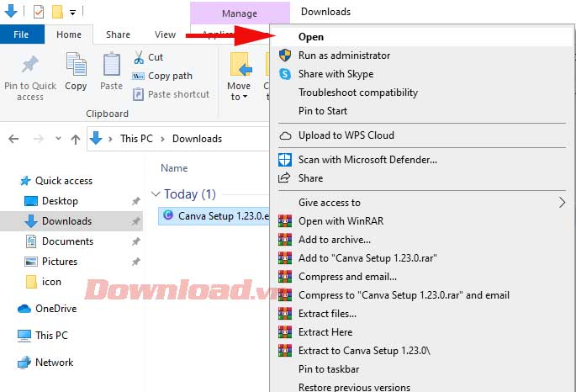576x392 pixels.
Task: Expand chevron between This PC and Downloads
Action: point(163,140)
